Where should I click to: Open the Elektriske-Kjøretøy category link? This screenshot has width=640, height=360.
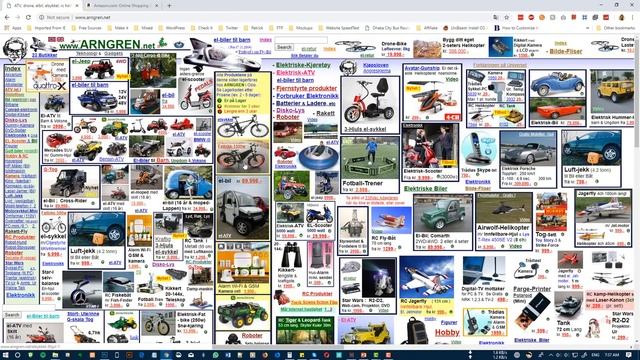[x=303, y=65]
